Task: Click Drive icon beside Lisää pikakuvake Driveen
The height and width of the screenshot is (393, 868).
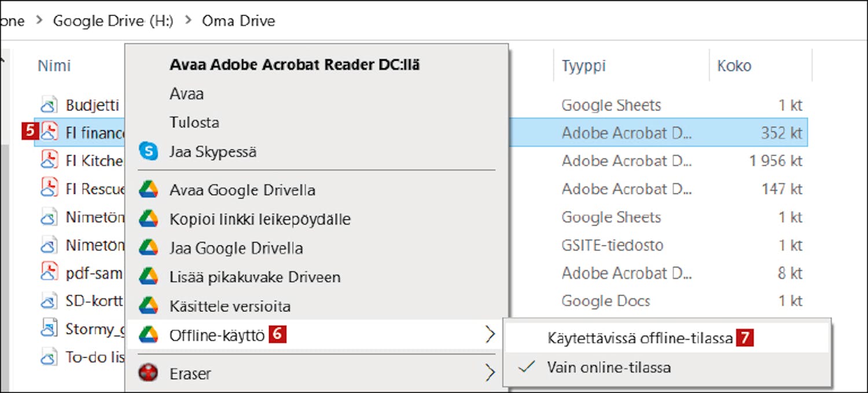Action: tap(149, 277)
